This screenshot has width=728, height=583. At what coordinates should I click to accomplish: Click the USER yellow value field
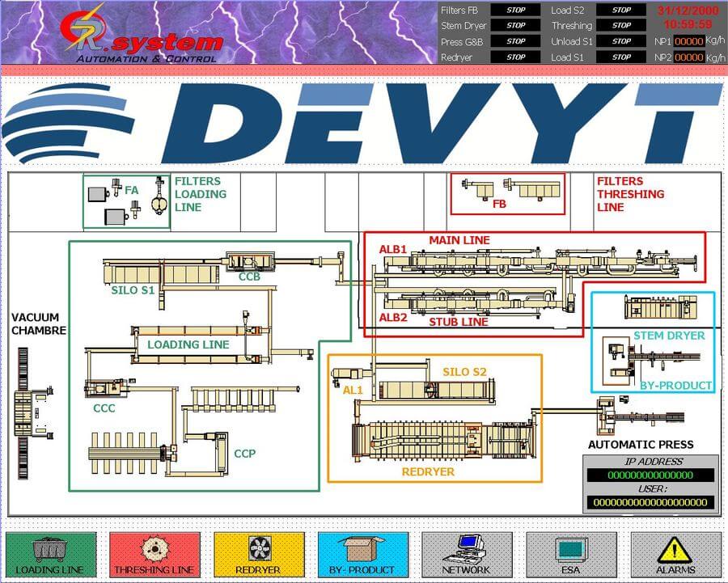click(650, 502)
